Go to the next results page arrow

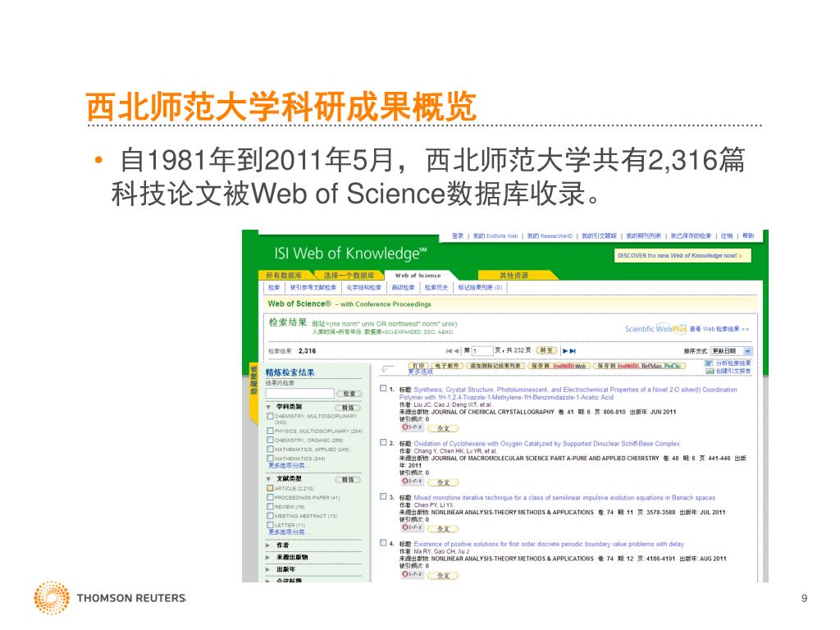pyautogui.click(x=565, y=351)
